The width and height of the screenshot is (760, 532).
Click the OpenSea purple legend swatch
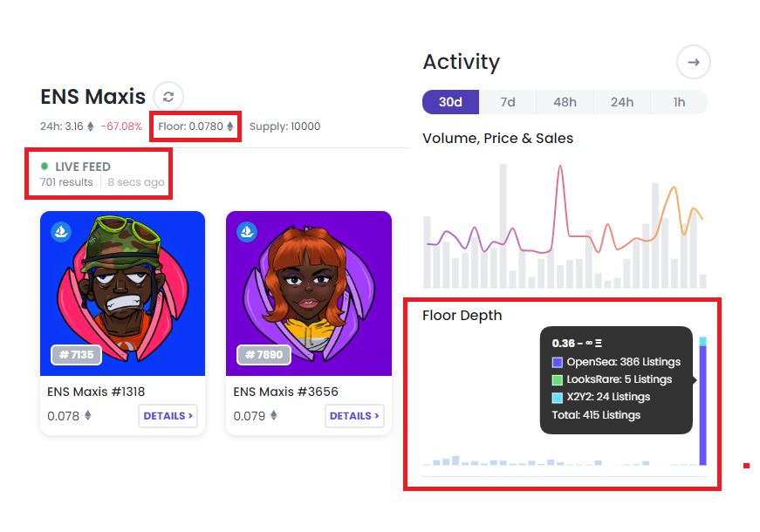(558, 362)
